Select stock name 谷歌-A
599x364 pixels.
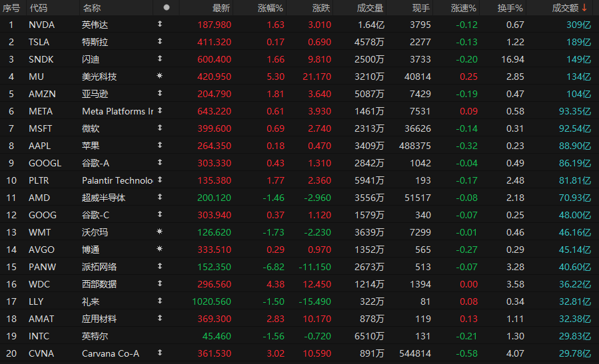click(95, 163)
